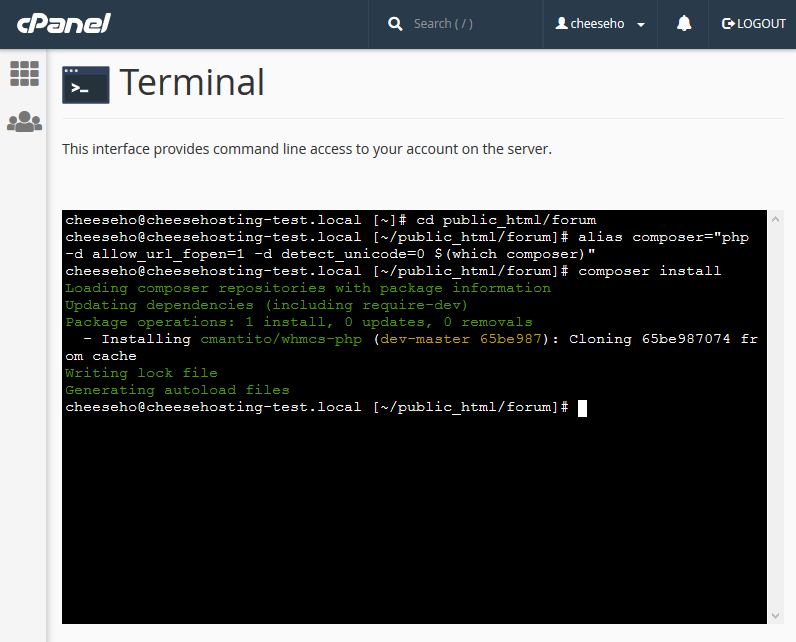Image resolution: width=796 pixels, height=642 pixels.
Task: Expand the cheeseho account dropdown caret
Action: (x=640, y=25)
